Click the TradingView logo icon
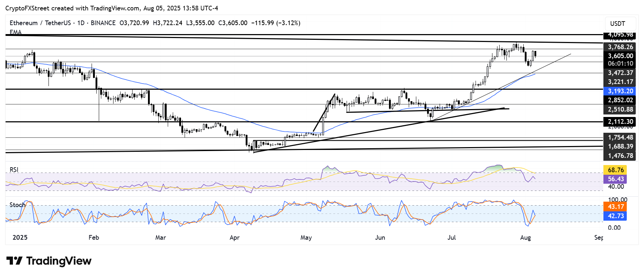644x277 pixels. click(14, 261)
